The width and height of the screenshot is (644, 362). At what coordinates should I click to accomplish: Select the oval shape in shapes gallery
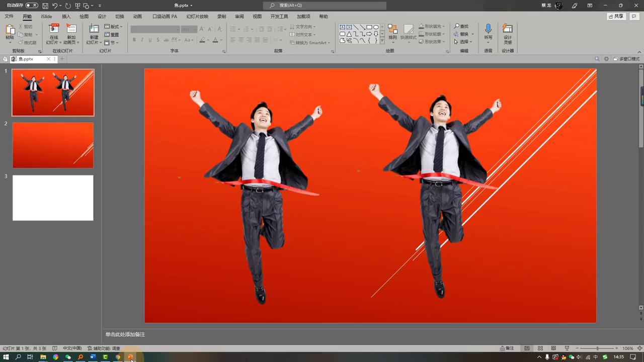pos(376,27)
